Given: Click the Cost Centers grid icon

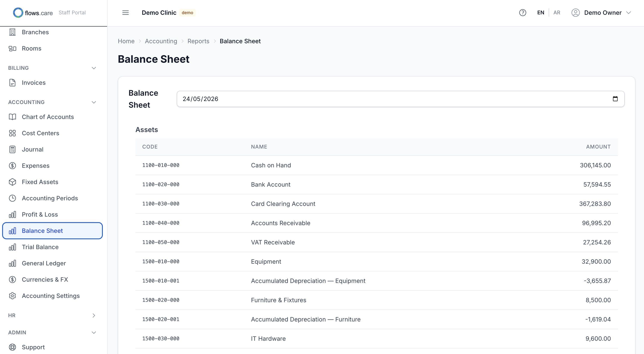Looking at the screenshot, I should click(x=12, y=133).
